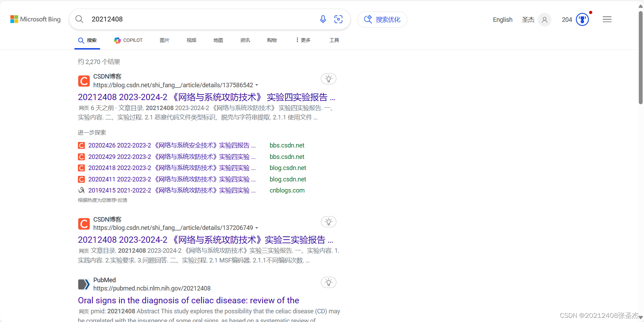Click the 反馈 feedback link
Image resolution: width=644 pixels, height=322 pixels.
coord(123,200)
